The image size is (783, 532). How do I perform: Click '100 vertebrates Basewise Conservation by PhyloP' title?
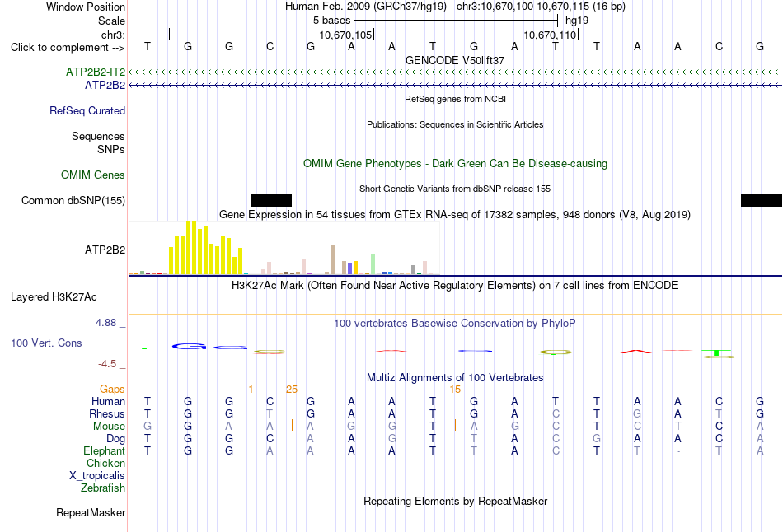(x=455, y=324)
